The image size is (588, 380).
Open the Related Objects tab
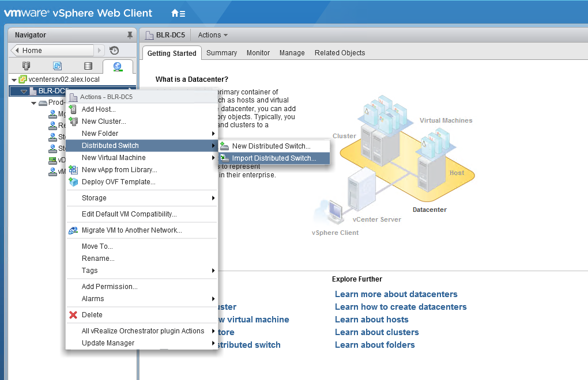click(340, 53)
